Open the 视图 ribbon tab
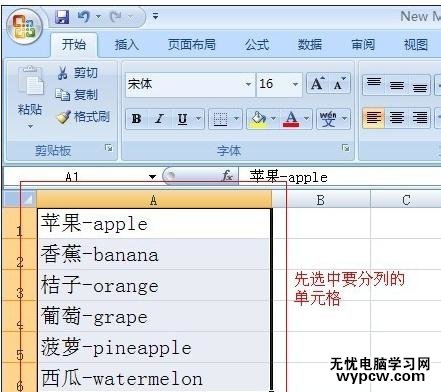The height and width of the screenshot is (392, 441). pos(416,45)
